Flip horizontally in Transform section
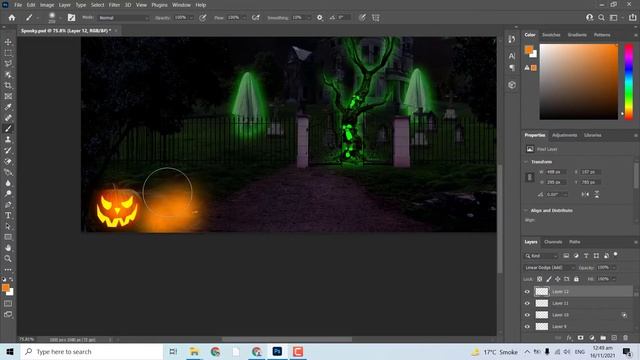This screenshot has width=640, height=360. pos(585,194)
